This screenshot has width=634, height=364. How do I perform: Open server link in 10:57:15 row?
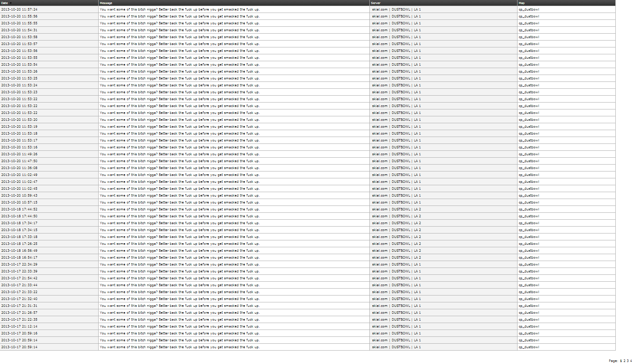pos(396,202)
